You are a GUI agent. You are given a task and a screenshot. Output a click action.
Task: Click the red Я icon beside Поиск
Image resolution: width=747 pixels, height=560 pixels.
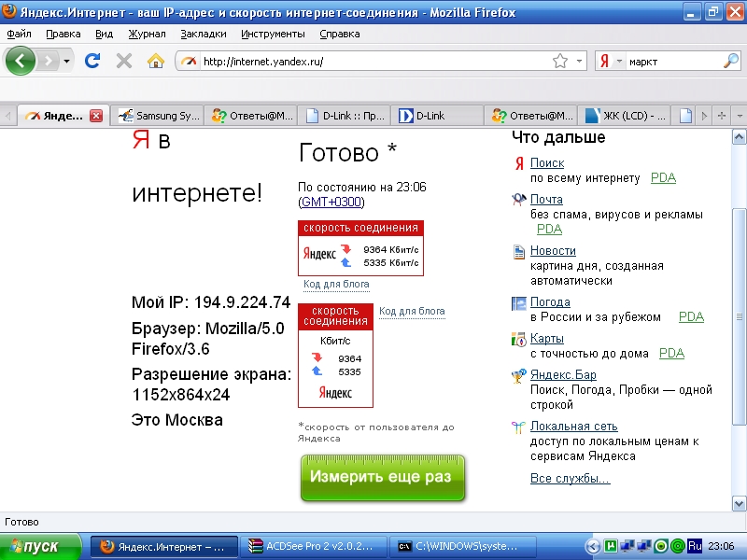pyautogui.click(x=519, y=163)
